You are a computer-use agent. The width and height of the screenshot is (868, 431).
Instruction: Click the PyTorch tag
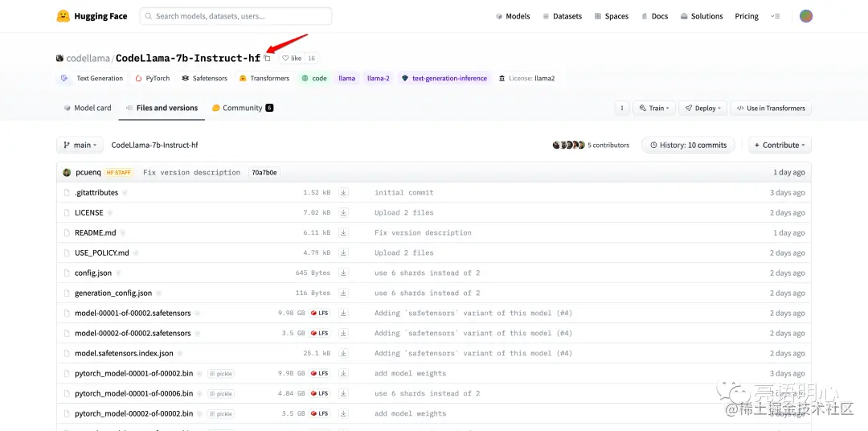point(152,78)
